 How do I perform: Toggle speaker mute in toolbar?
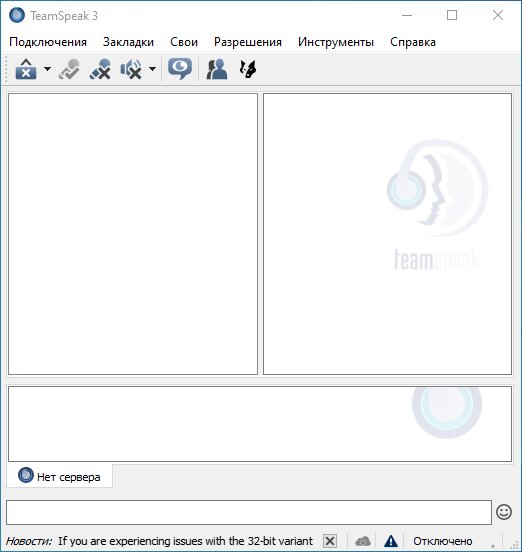pos(131,69)
